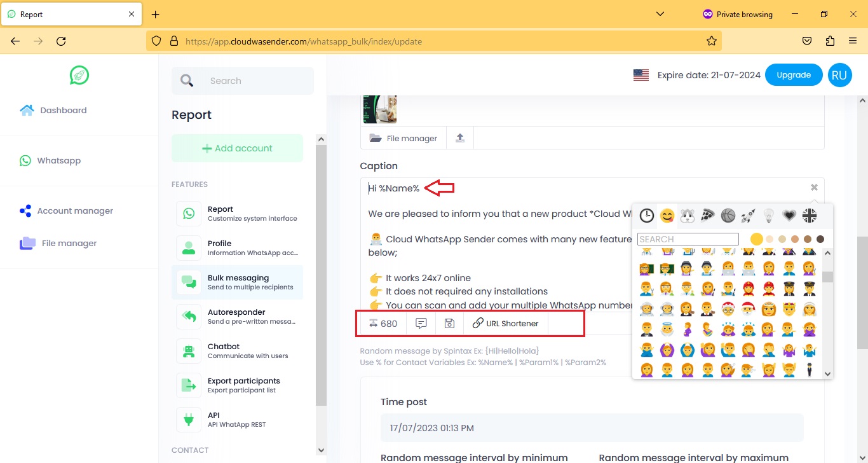The image size is (868, 463).
Task: Open the message template comment icon
Action: click(421, 323)
